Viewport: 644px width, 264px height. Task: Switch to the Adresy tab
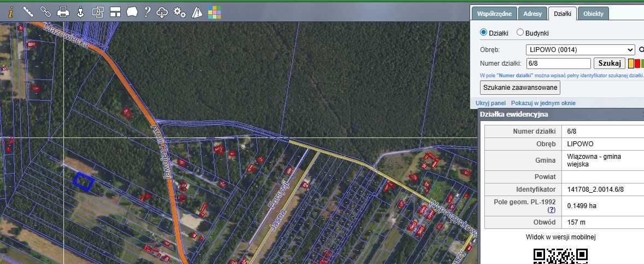(532, 14)
